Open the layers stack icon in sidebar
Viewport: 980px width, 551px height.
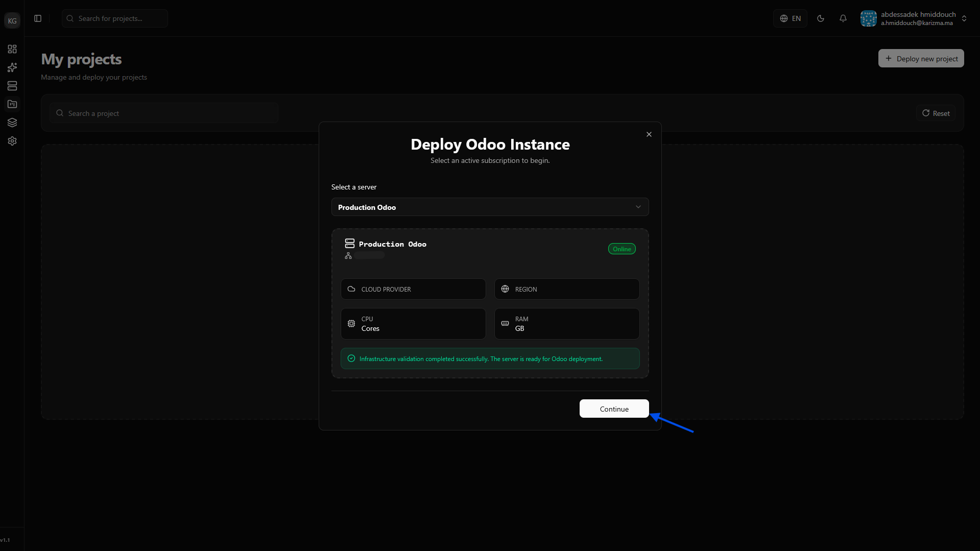[x=12, y=123]
